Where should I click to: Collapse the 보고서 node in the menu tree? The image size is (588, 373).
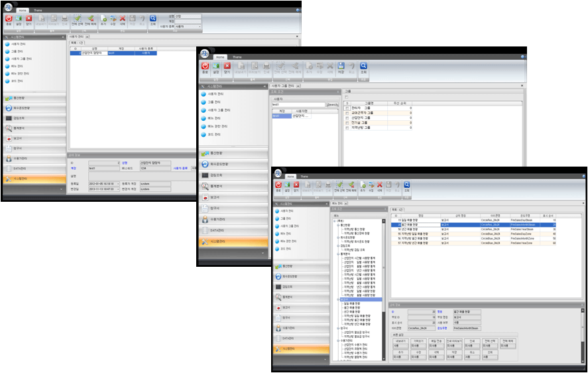337,301
